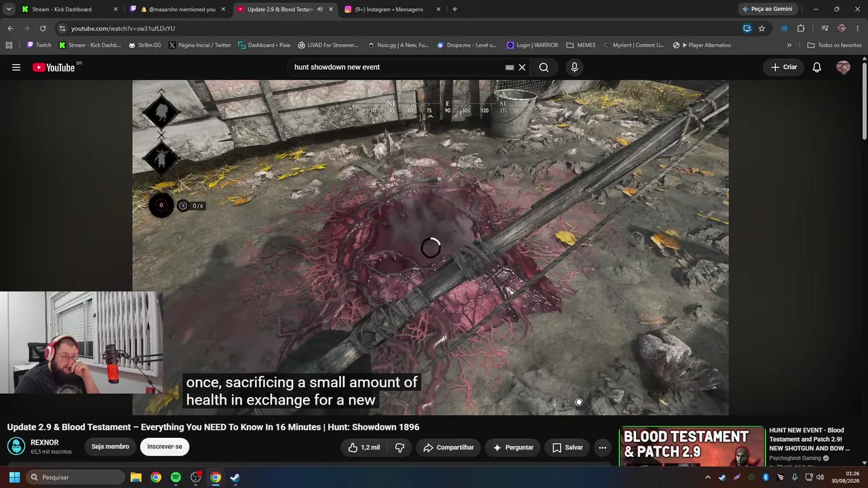
Task: Open the volume control in system tray
Action: 820,477
